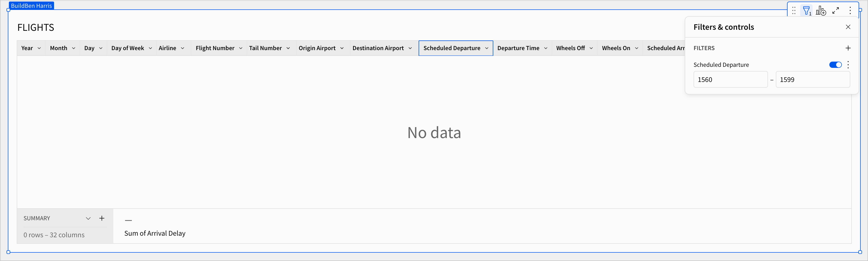Collapse the Summary section chevron
Viewport: 868px width, 261px height.
click(x=88, y=218)
